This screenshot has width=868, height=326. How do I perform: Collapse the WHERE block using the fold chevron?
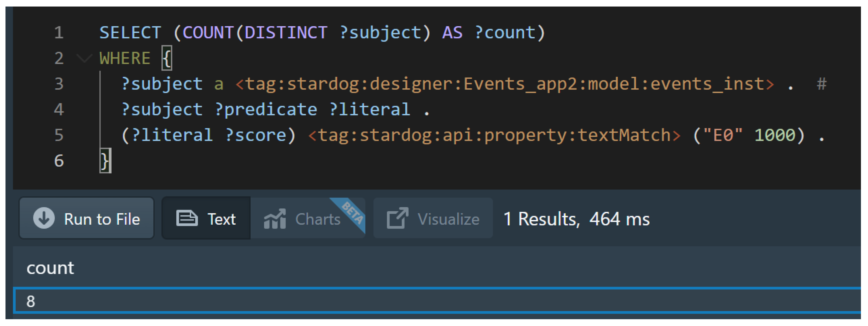point(84,58)
